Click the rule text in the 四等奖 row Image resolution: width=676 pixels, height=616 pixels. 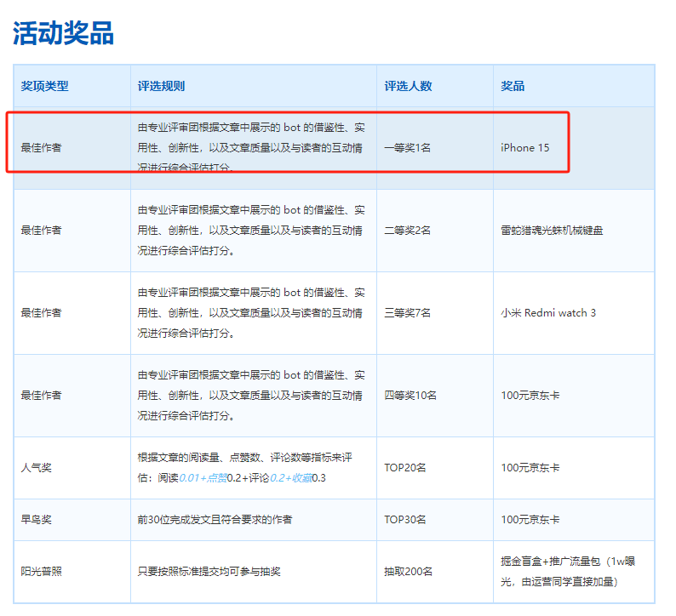pos(251,396)
